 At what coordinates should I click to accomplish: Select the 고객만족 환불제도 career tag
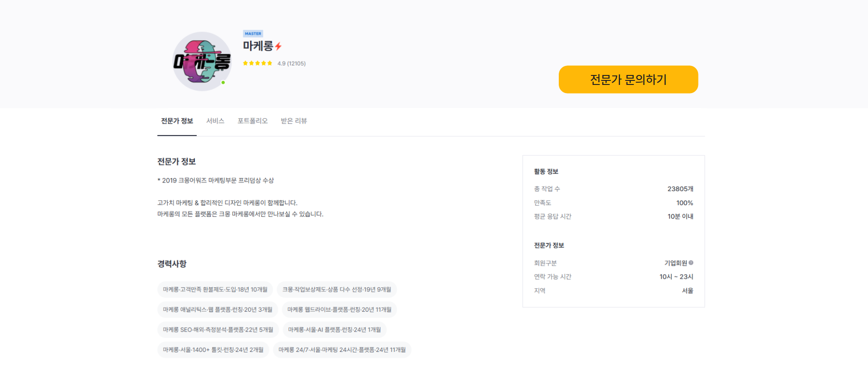point(215,290)
